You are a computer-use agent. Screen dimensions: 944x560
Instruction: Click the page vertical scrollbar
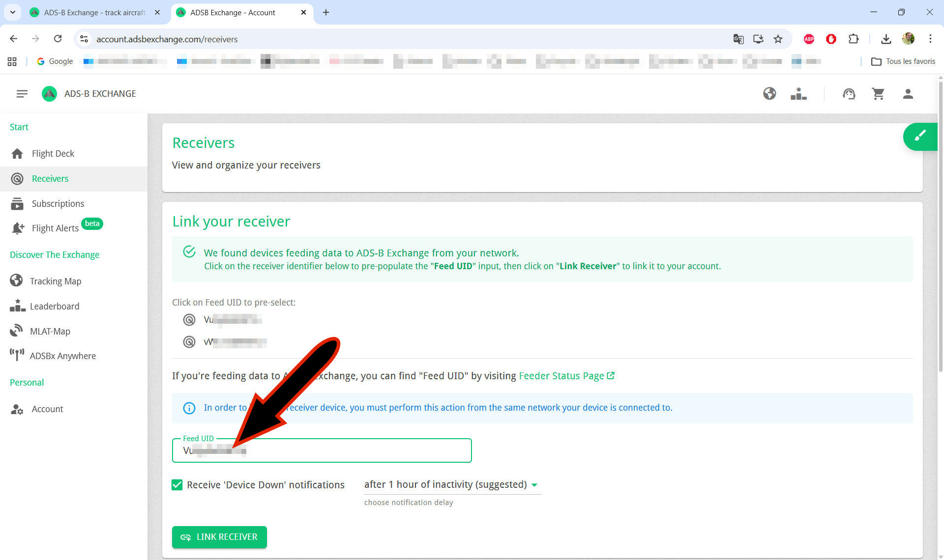tap(941, 226)
